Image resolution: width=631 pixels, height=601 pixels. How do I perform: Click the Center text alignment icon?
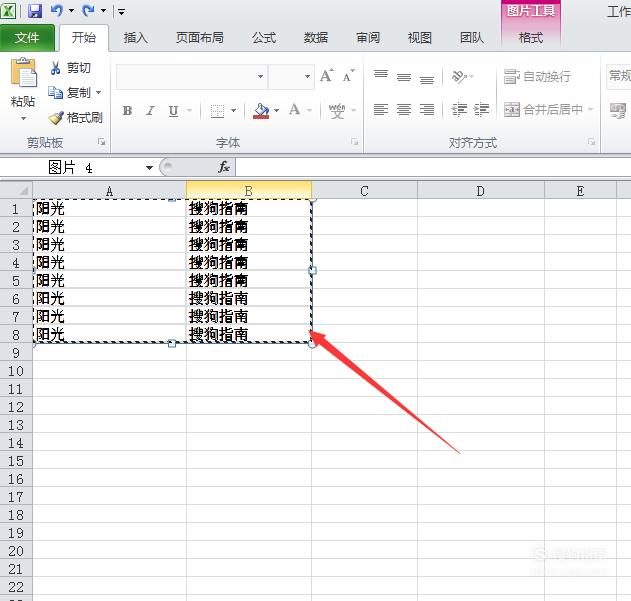(x=404, y=109)
